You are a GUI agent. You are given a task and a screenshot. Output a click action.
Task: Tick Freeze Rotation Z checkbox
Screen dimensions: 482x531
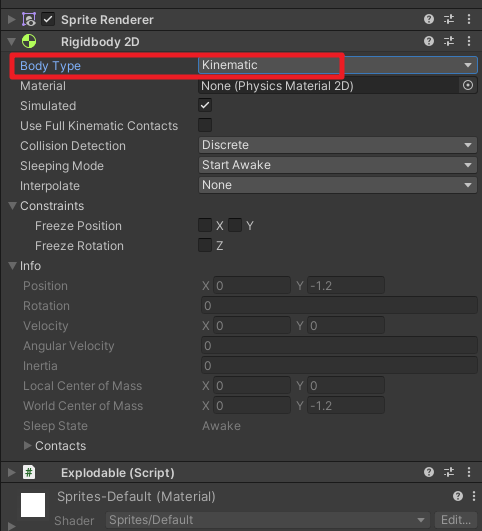point(205,245)
